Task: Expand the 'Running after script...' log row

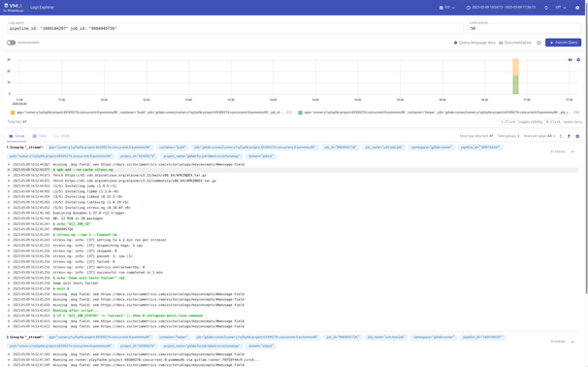Action: (293, 311)
